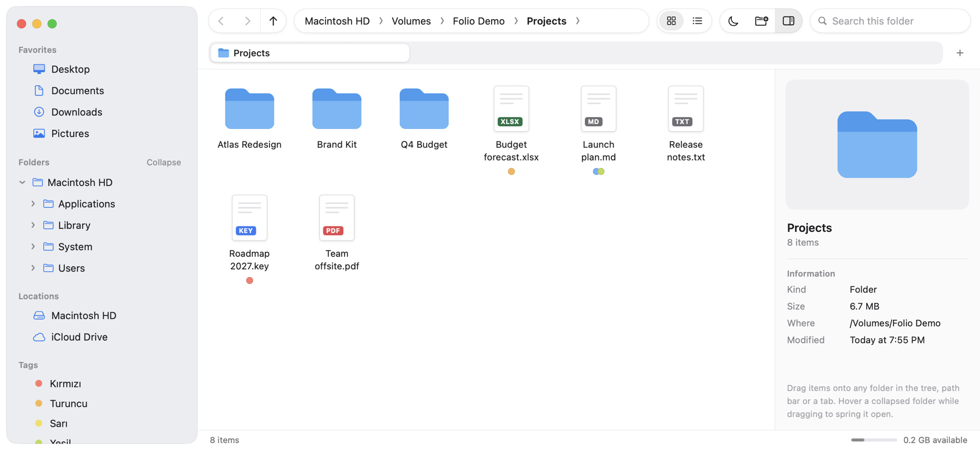Select the Release notes.txt file

coord(685,124)
